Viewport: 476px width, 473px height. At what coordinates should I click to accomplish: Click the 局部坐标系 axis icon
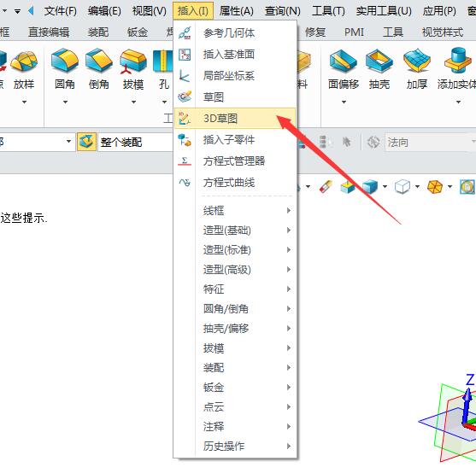(185, 76)
